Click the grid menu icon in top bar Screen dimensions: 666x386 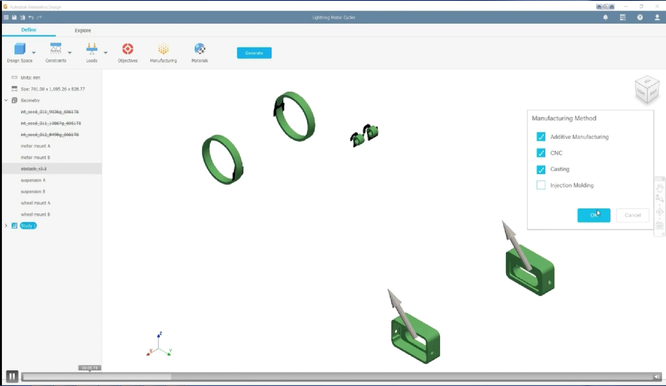[x=6, y=17]
